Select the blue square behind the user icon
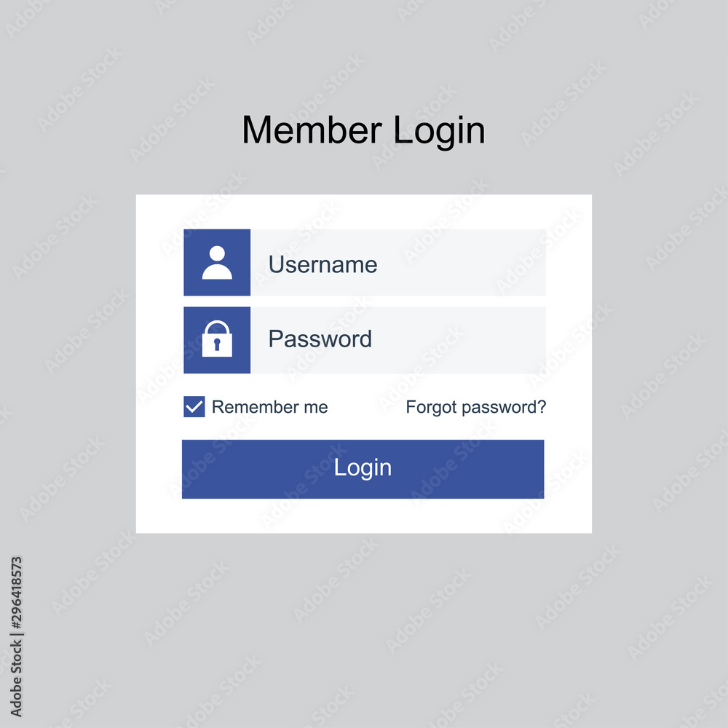The width and height of the screenshot is (728, 728). [x=217, y=262]
